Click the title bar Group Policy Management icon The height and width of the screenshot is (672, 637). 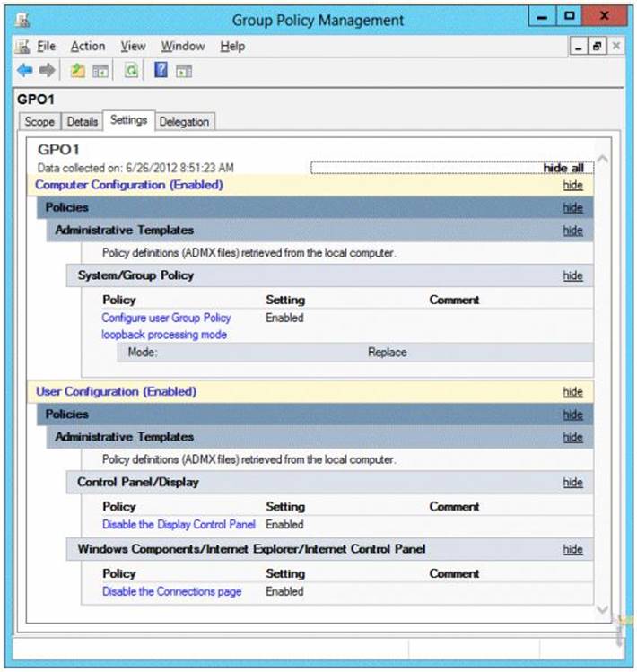tap(22, 19)
